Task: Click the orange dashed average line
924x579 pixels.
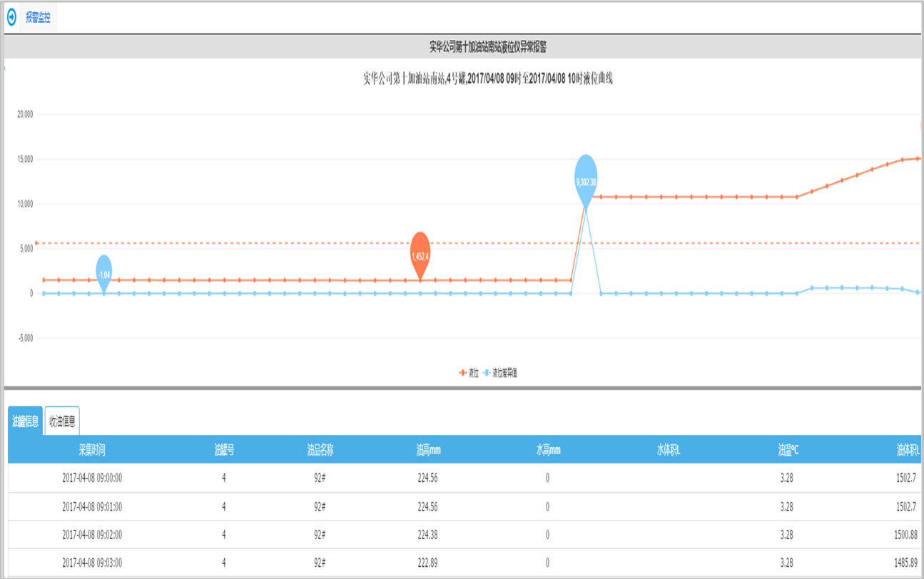Action: coord(285,243)
